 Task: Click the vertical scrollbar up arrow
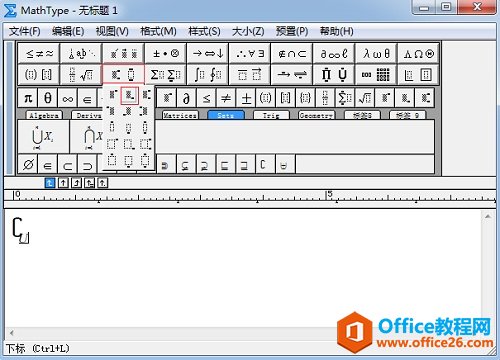click(x=488, y=216)
